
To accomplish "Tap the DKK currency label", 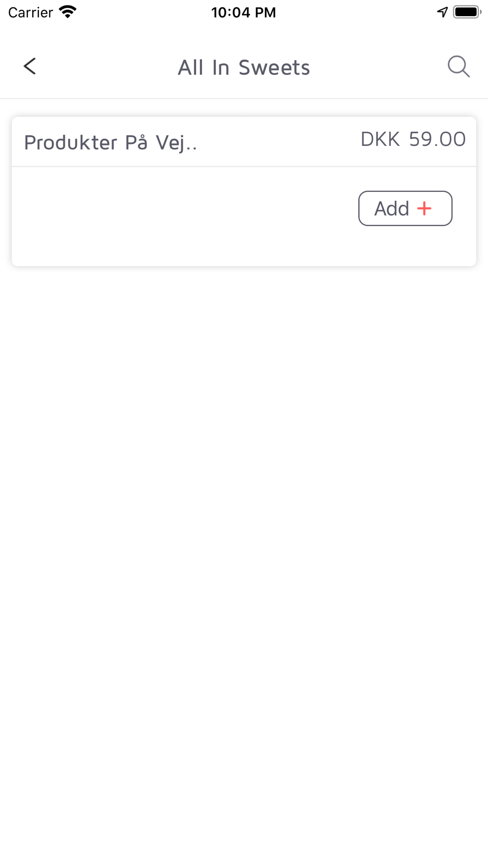I will 380,139.
